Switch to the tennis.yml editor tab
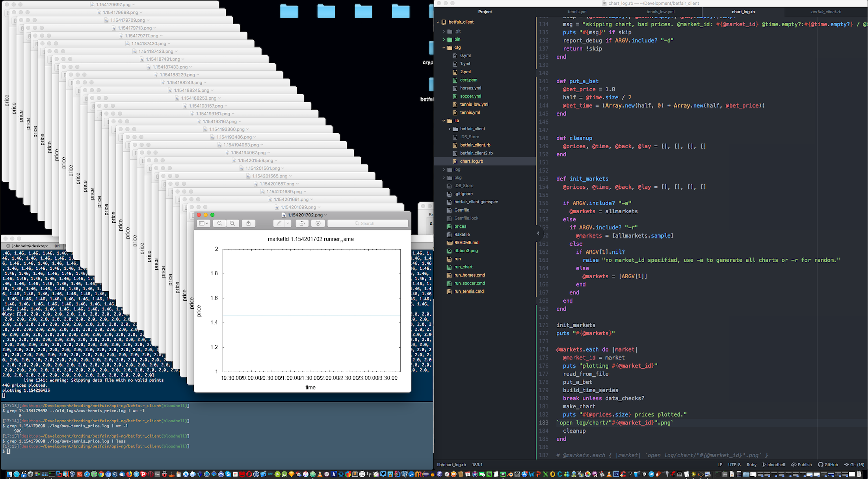The width and height of the screenshot is (868, 479). [x=577, y=12]
